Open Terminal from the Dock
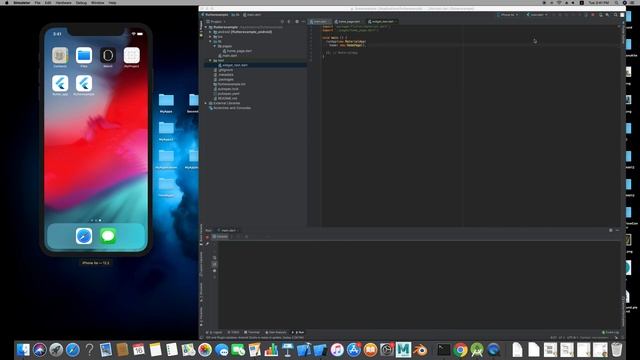The height and width of the screenshot is (360, 640). coord(443,350)
